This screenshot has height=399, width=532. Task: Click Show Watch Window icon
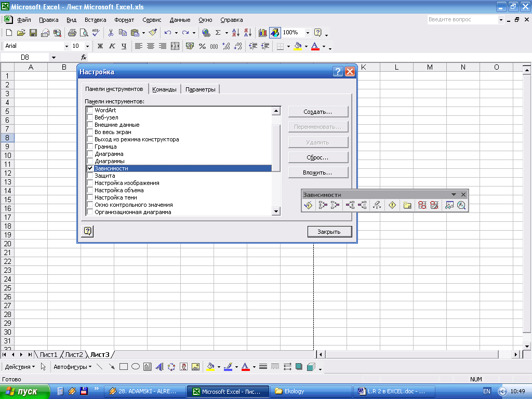449,205
